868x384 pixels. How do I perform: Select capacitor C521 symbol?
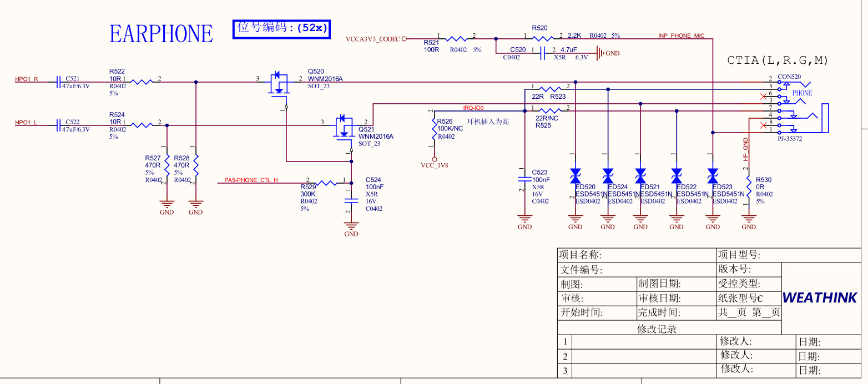[59, 82]
